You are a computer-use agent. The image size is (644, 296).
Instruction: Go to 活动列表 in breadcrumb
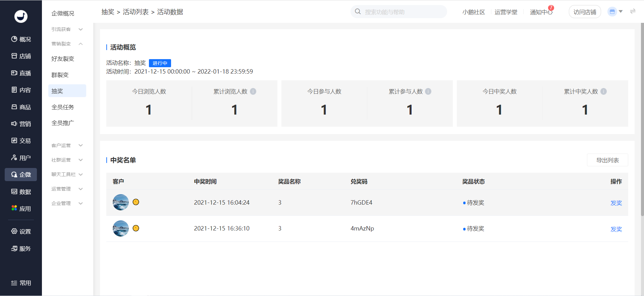(x=136, y=12)
